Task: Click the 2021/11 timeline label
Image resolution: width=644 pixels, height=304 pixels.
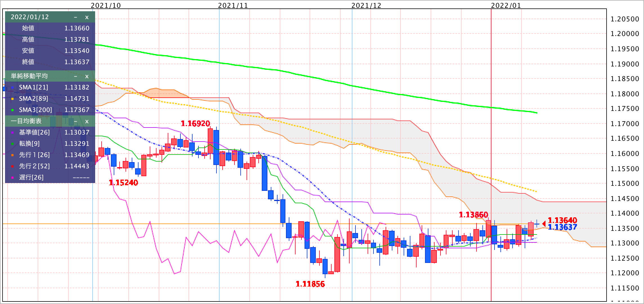Action: [233, 6]
